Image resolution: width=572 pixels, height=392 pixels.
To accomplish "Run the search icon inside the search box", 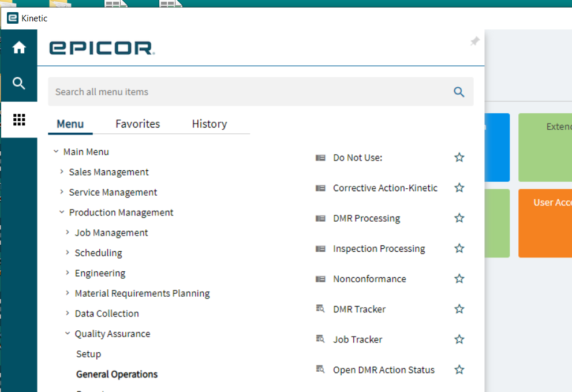I will click(459, 92).
